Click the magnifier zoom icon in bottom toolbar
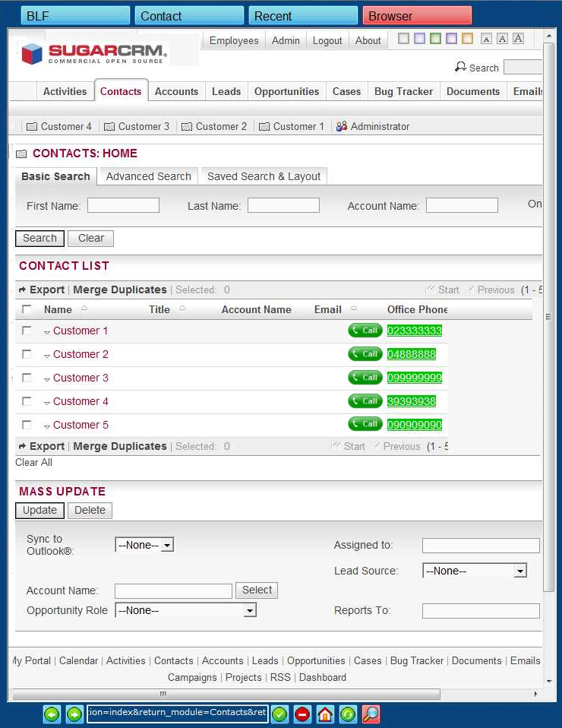Viewport: 562px width, 728px height. (x=371, y=714)
